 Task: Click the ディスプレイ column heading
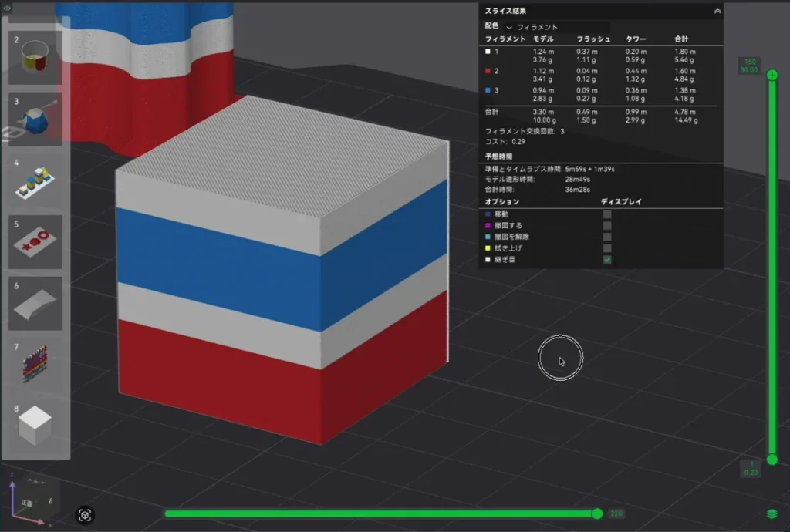coord(621,202)
